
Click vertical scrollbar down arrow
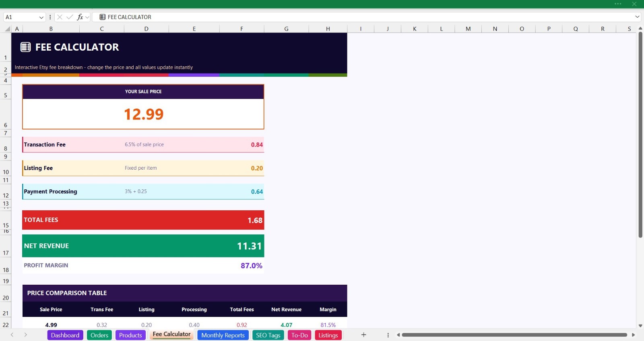tap(640, 326)
